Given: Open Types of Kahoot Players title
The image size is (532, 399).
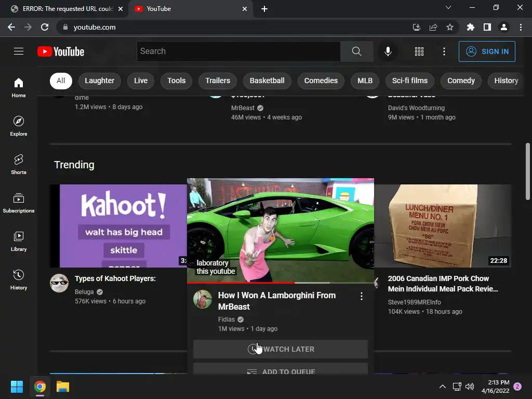Looking at the screenshot, I should 115,278.
